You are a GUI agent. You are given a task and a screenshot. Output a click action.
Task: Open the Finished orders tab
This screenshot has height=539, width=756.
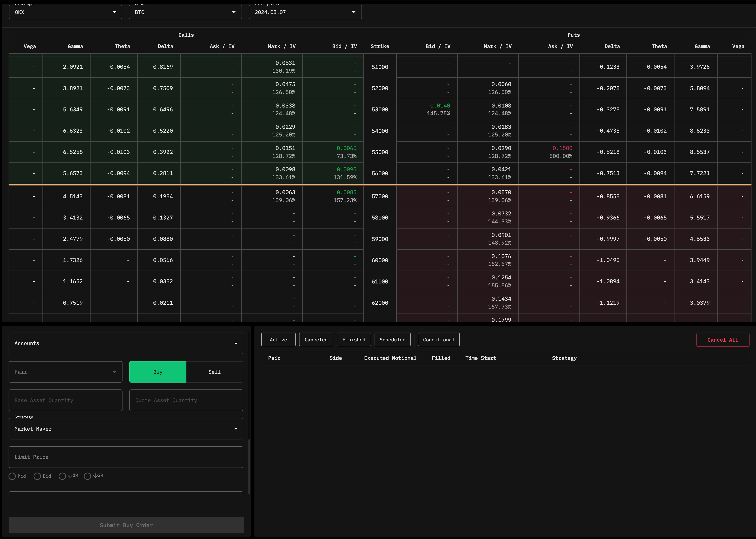pyautogui.click(x=354, y=339)
